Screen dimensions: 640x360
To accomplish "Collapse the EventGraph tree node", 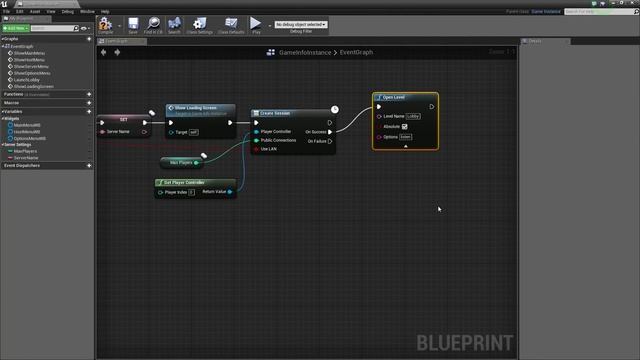I will pyautogui.click(x=3, y=46).
